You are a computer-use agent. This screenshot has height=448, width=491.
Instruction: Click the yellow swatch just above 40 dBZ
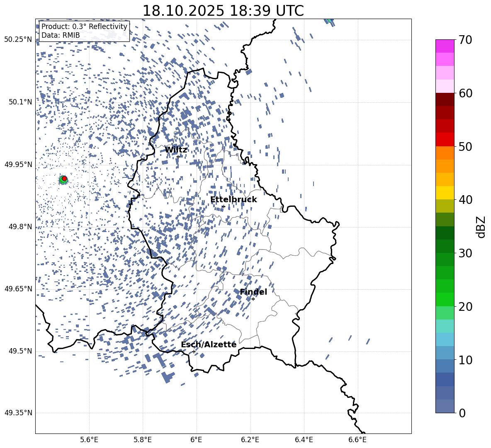[445, 193]
